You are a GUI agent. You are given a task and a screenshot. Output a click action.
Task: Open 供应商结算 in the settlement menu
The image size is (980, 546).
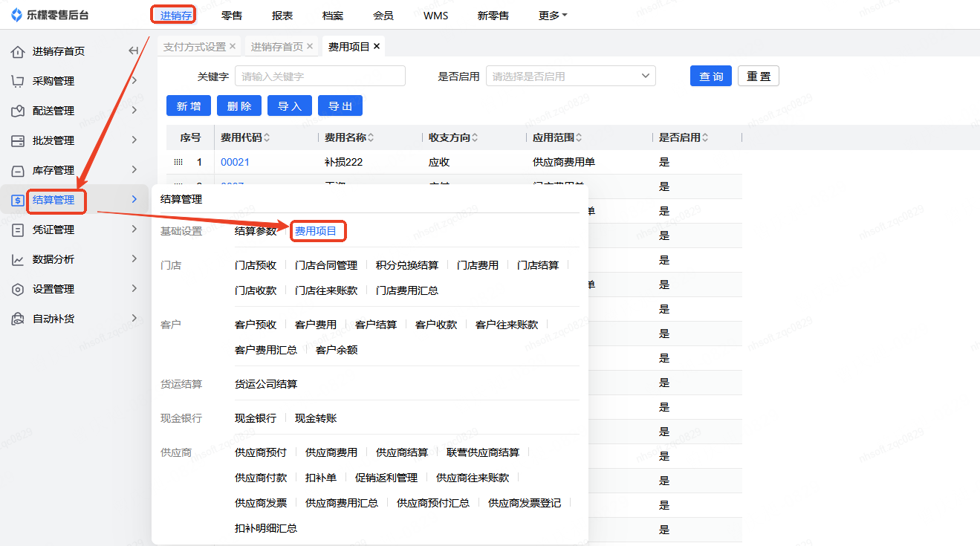[x=402, y=452]
